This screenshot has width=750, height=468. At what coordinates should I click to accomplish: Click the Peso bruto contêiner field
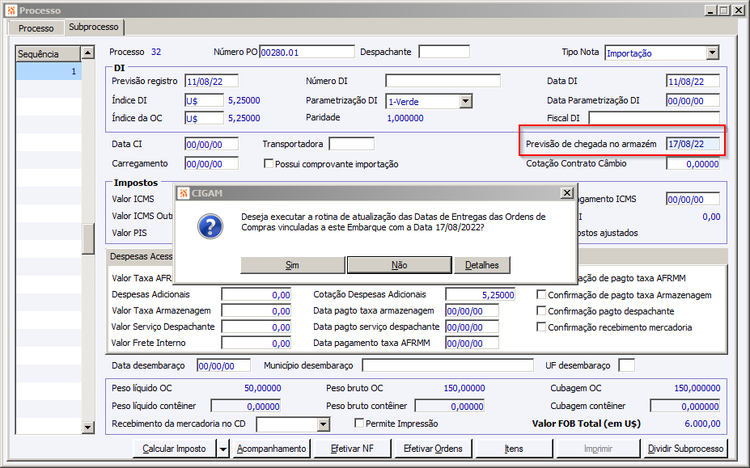click(450, 406)
